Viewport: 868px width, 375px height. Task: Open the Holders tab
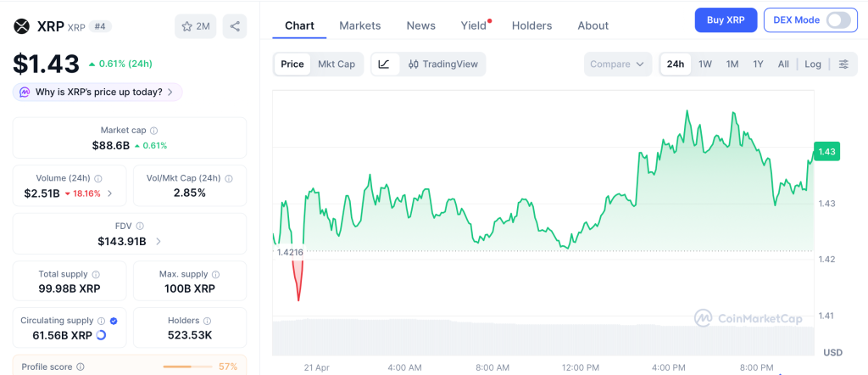(531, 25)
